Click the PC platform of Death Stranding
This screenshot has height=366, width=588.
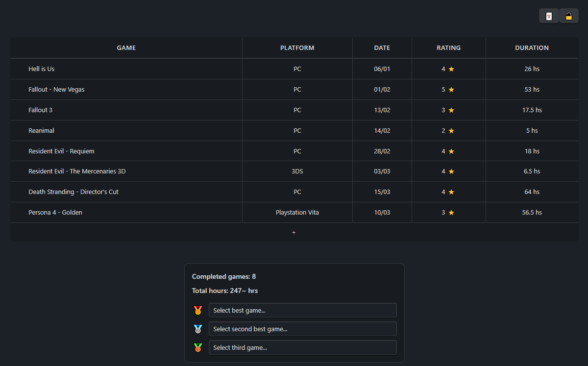tap(297, 192)
